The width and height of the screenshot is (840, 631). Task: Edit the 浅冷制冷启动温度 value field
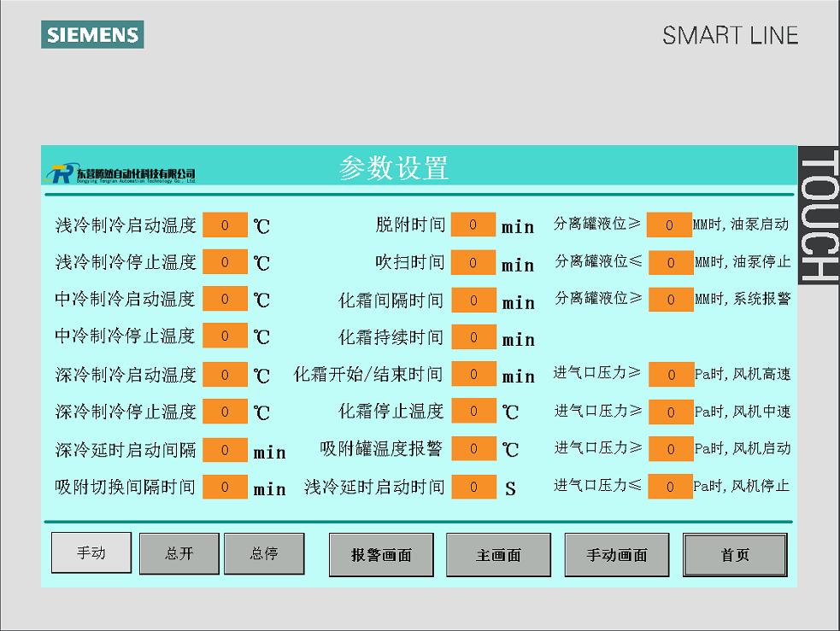[225, 225]
